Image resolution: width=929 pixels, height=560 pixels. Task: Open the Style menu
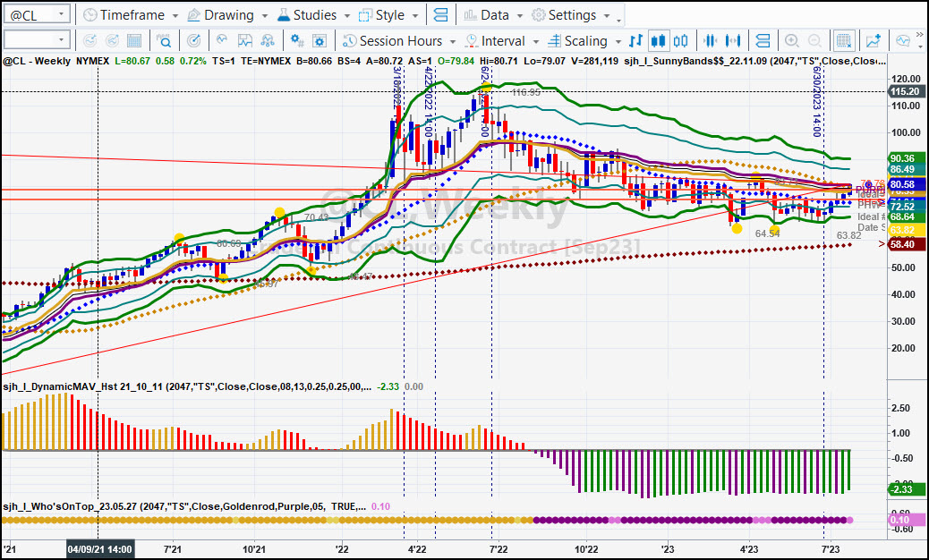(x=390, y=15)
